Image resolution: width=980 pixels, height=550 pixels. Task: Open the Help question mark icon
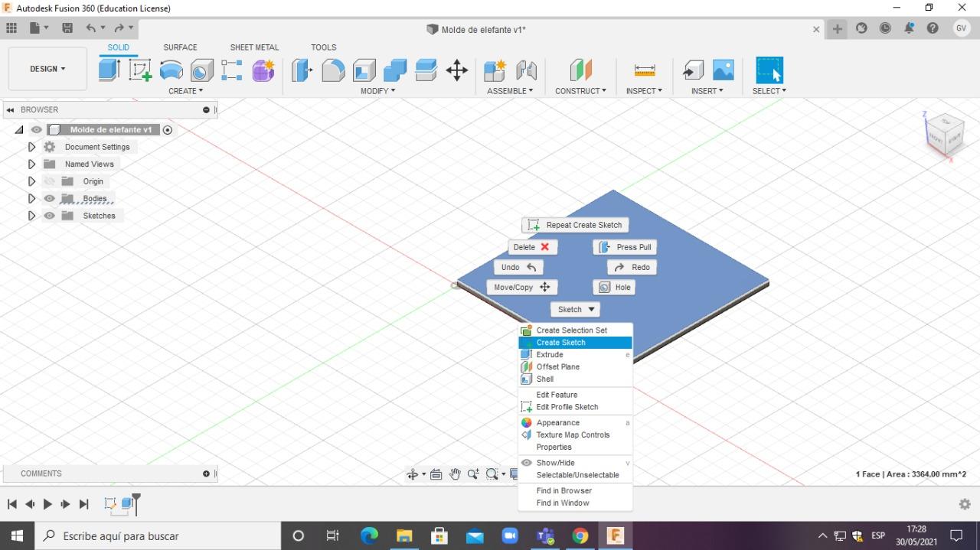pyautogui.click(x=933, y=28)
